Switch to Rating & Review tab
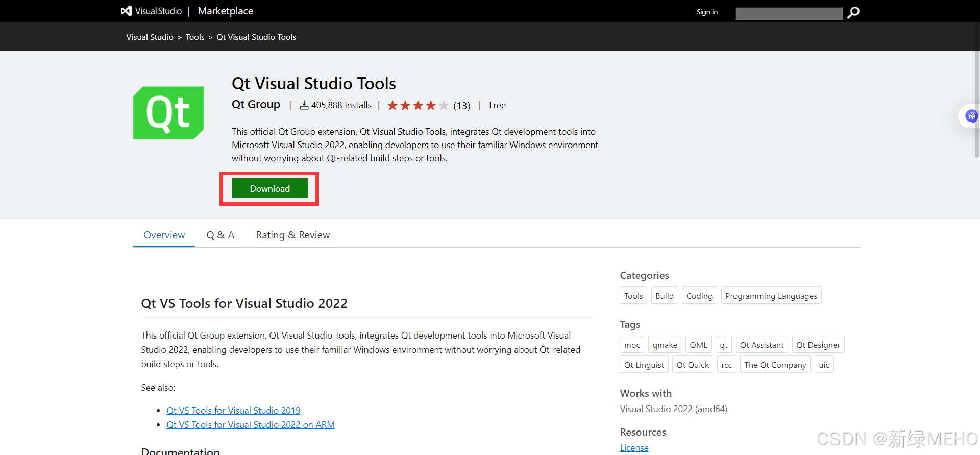980x455 pixels. pyautogui.click(x=293, y=235)
